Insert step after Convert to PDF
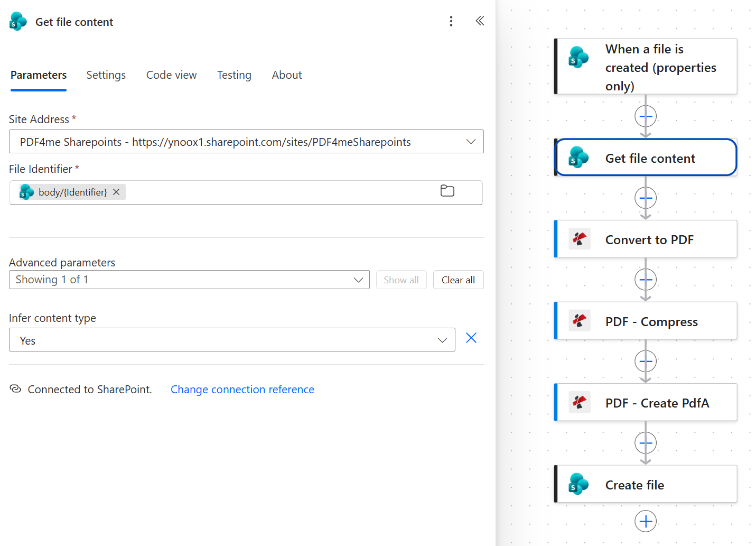 646,280
